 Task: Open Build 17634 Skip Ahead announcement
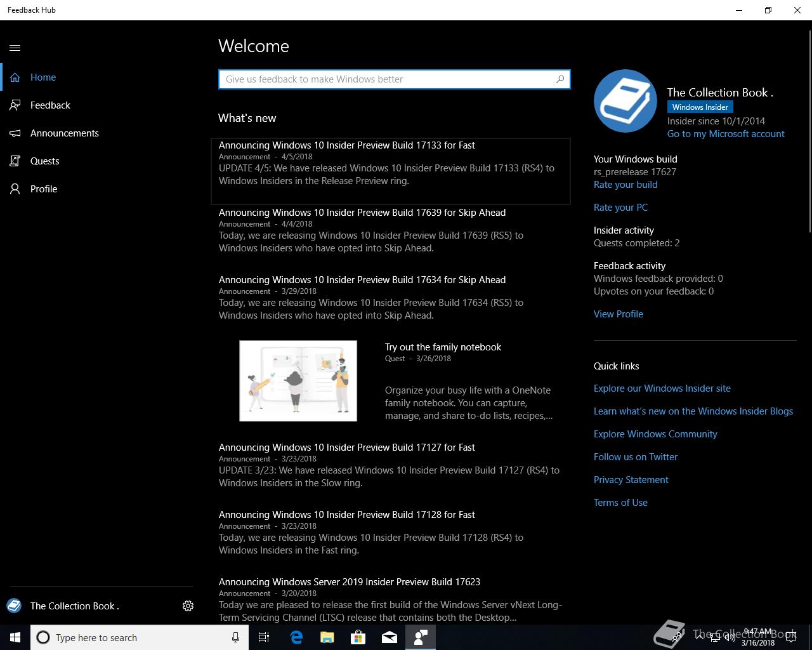point(391,306)
